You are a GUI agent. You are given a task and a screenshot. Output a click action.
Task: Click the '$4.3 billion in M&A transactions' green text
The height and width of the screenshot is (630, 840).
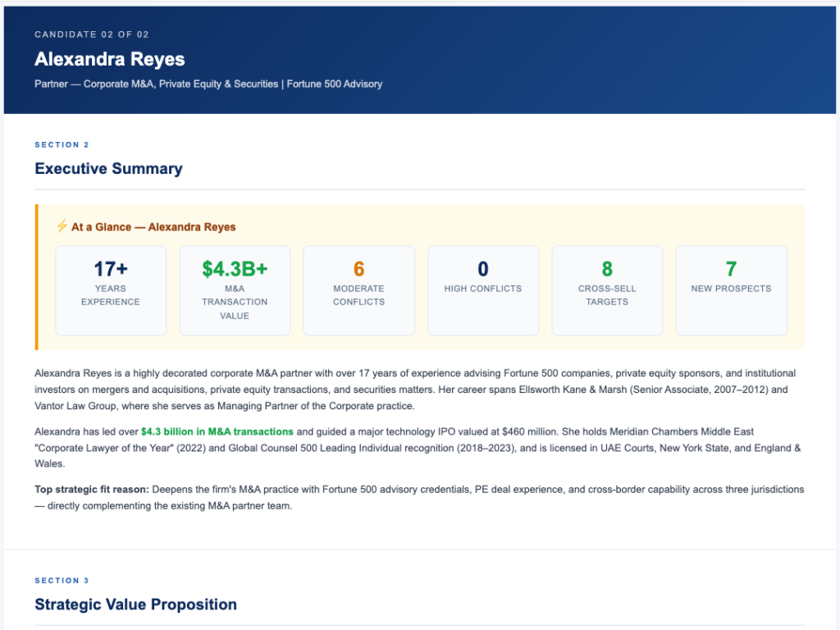(x=217, y=431)
